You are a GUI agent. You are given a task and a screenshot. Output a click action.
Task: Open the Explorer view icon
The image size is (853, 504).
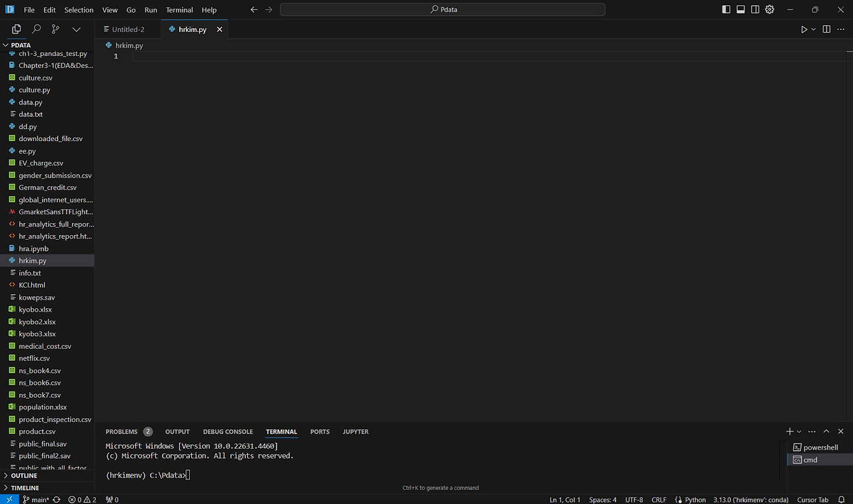pyautogui.click(x=17, y=29)
